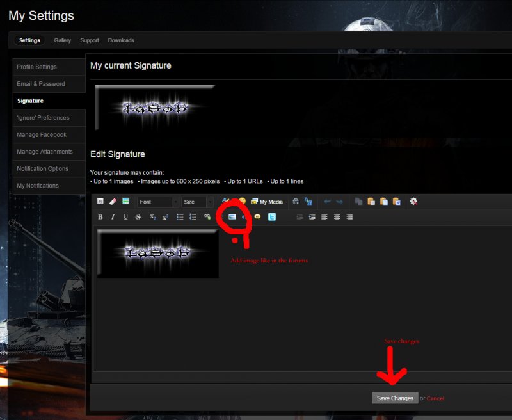Viewport: 512px width, 420px height.
Task: Select the signature image in editor
Action: [157, 253]
